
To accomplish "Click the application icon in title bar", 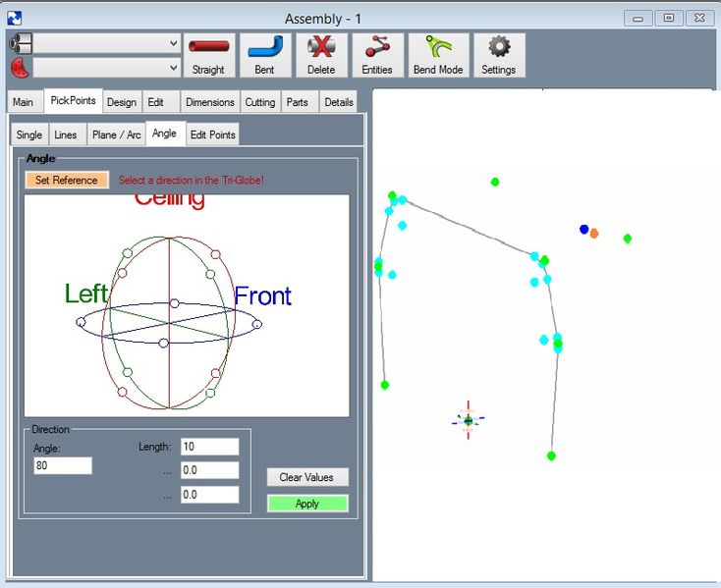I will (15, 19).
